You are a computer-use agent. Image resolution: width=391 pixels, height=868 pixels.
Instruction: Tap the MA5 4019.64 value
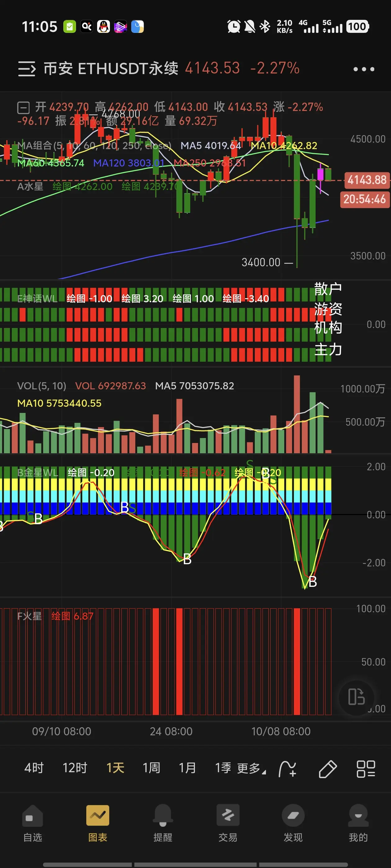211,146
